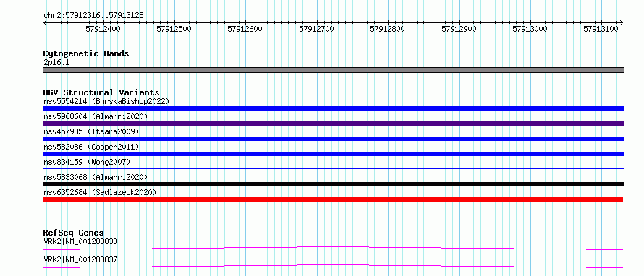Click the magenta line of NM_001288837
644x276 pixels.
[x=333, y=266]
